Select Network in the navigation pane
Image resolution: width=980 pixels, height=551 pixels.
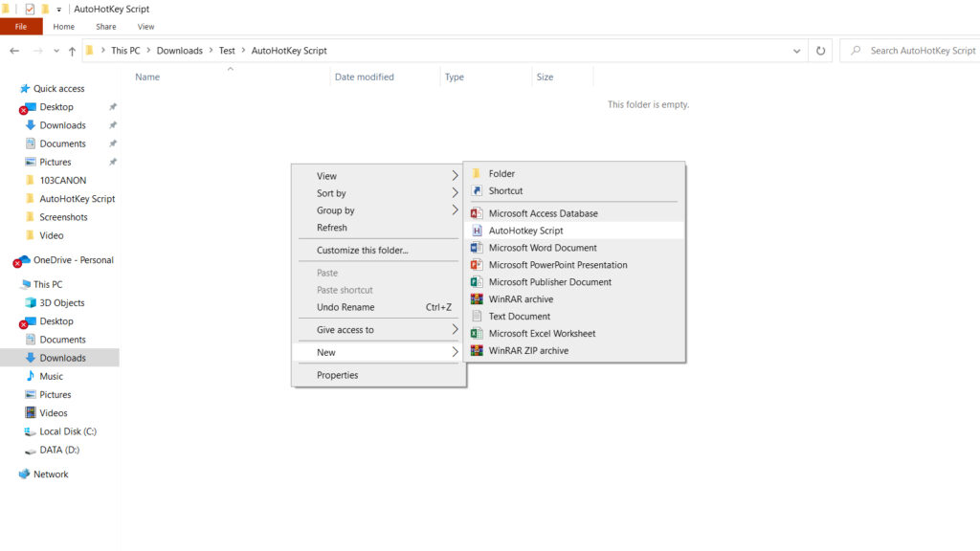point(51,474)
